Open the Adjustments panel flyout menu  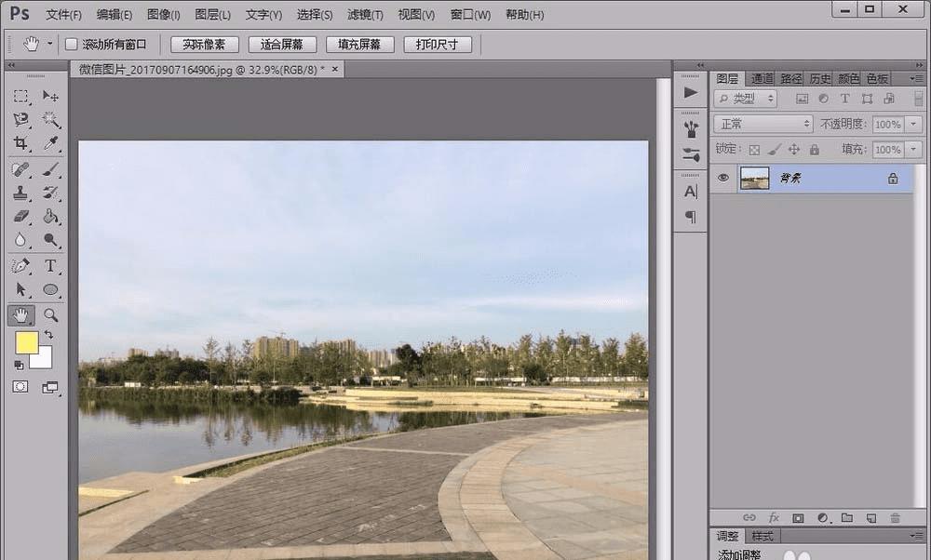coord(917,536)
